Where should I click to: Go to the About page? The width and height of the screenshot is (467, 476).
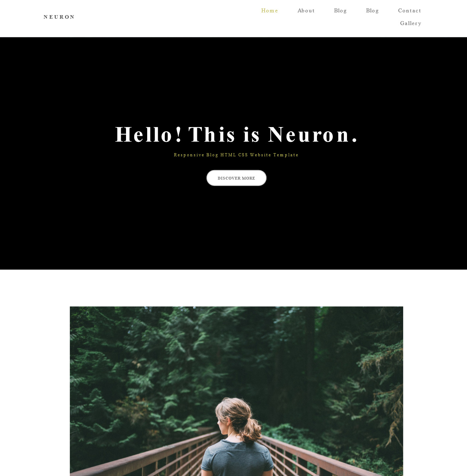tap(306, 11)
